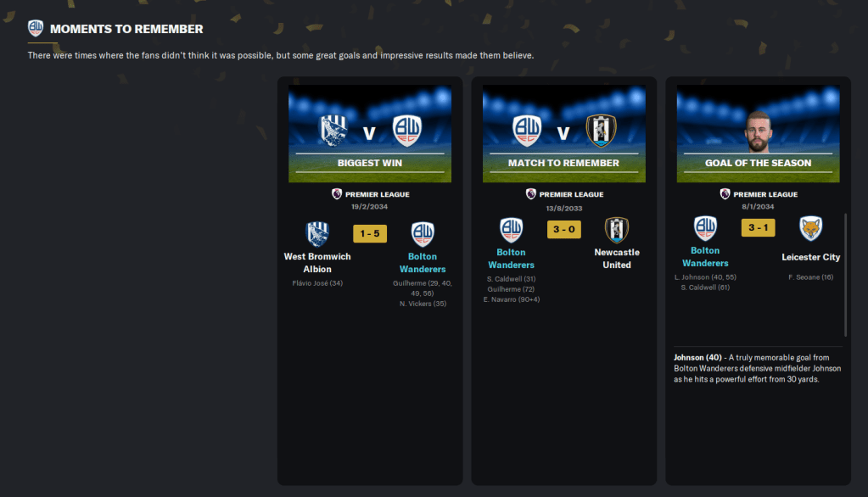This screenshot has height=497, width=868.
Task: Click Premier League logo under Biggest Win
Action: tap(337, 193)
